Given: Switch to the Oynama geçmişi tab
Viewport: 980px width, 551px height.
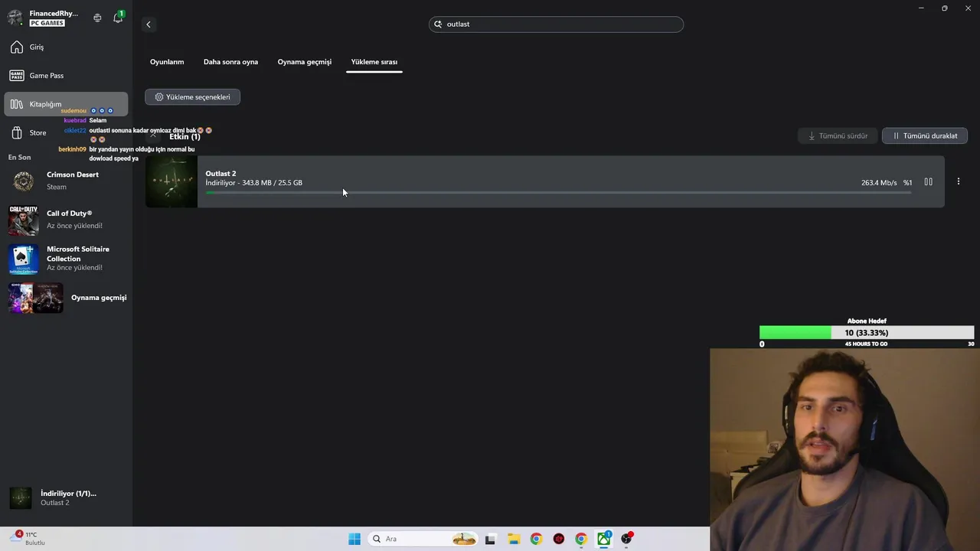Looking at the screenshot, I should coord(304,62).
